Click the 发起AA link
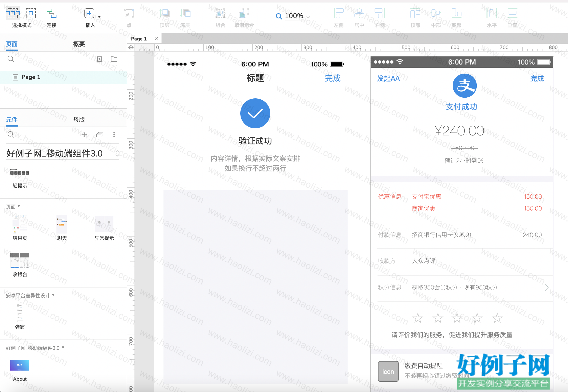 click(x=388, y=78)
